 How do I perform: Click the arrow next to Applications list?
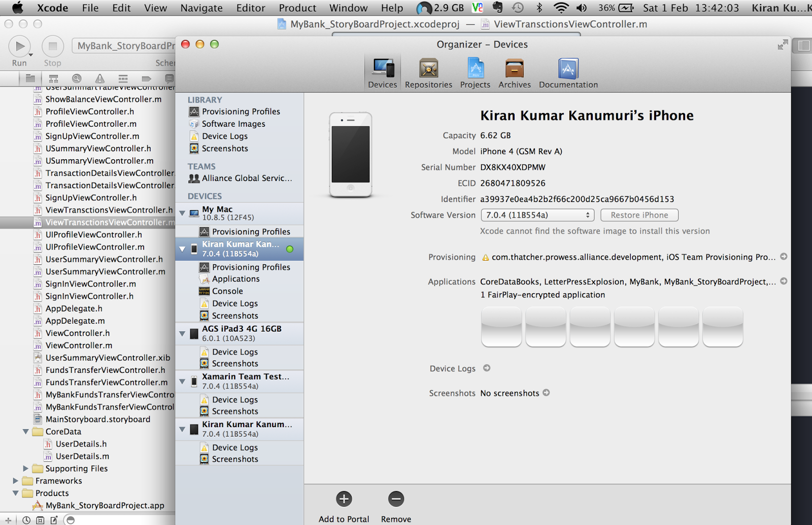point(784,281)
